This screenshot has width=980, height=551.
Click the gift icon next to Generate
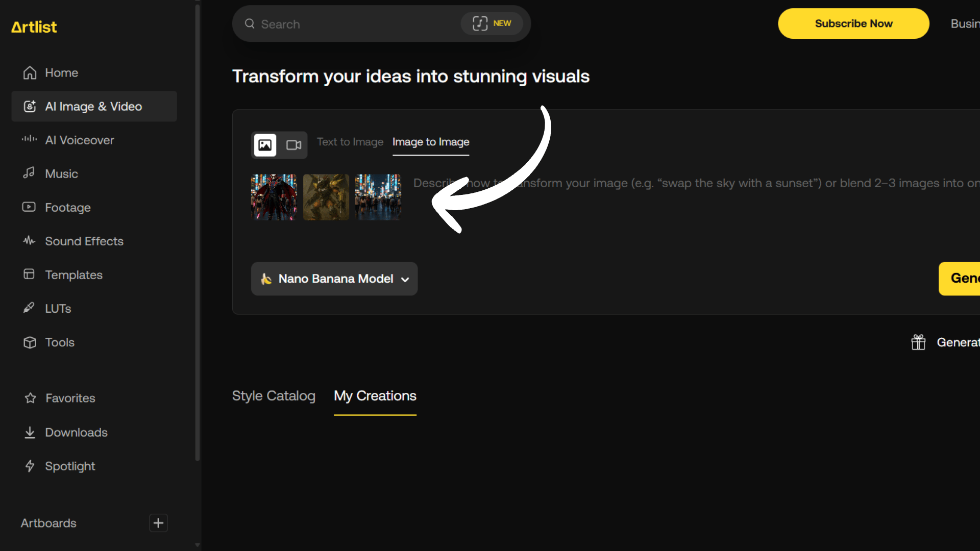[918, 342]
